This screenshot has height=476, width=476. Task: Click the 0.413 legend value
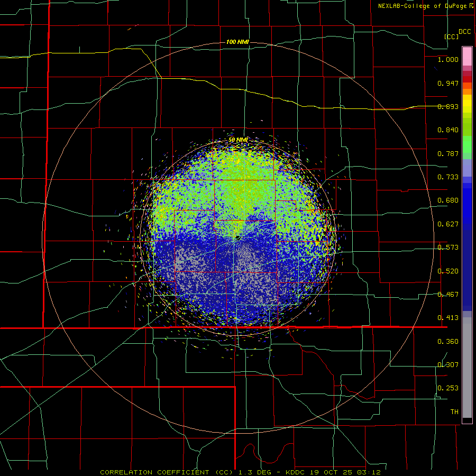[448, 318]
